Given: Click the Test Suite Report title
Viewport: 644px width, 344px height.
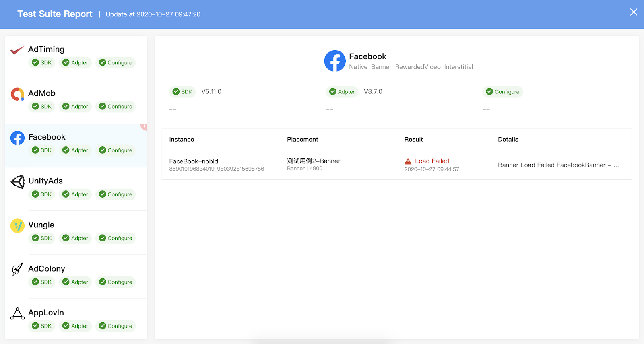Looking at the screenshot, I should pyautogui.click(x=55, y=14).
